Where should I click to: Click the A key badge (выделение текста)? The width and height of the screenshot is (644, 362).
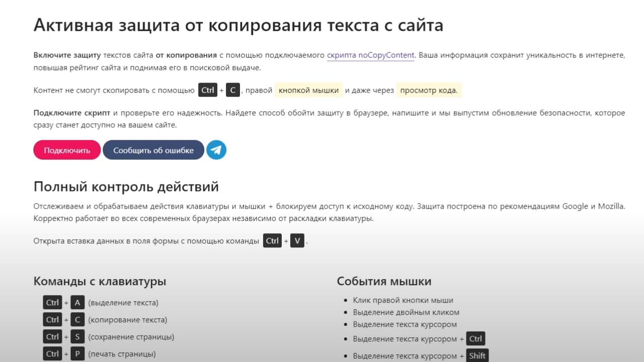(x=77, y=303)
